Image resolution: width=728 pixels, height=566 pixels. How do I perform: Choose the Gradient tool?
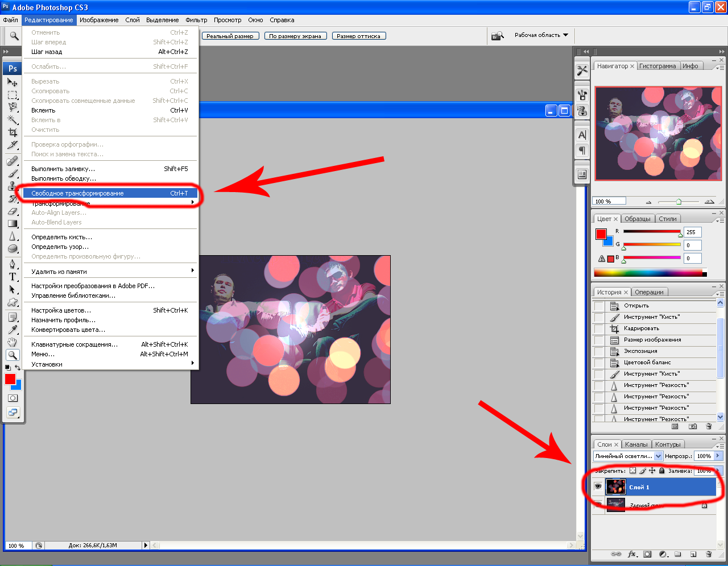click(13, 224)
